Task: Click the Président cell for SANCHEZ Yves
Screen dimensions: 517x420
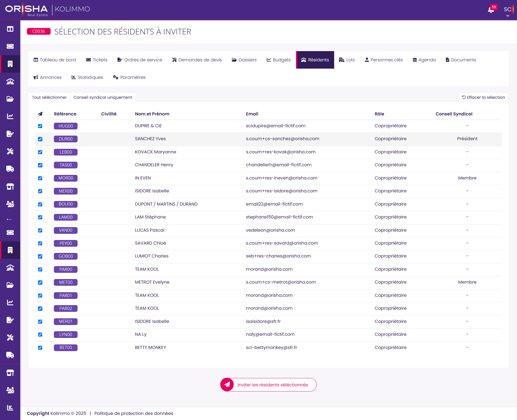Action: pyautogui.click(x=467, y=139)
